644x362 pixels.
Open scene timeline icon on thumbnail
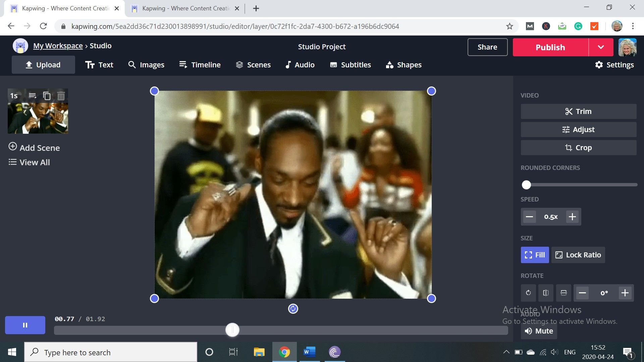(x=33, y=96)
